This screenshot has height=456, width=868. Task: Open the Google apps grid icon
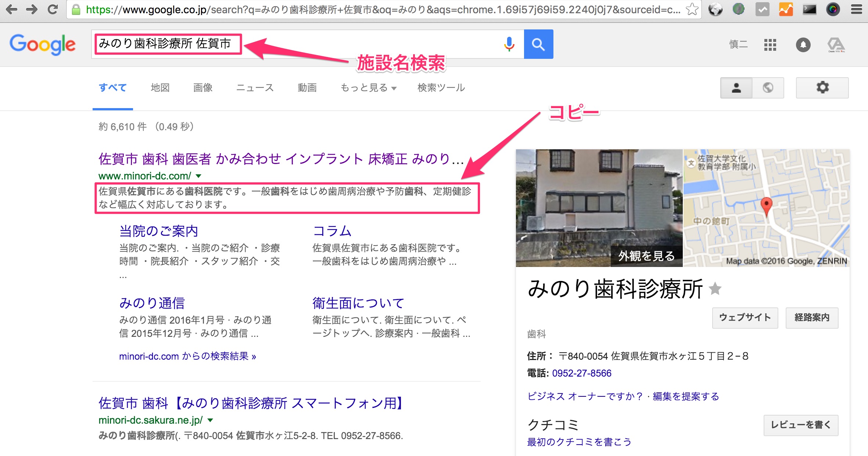(770, 45)
